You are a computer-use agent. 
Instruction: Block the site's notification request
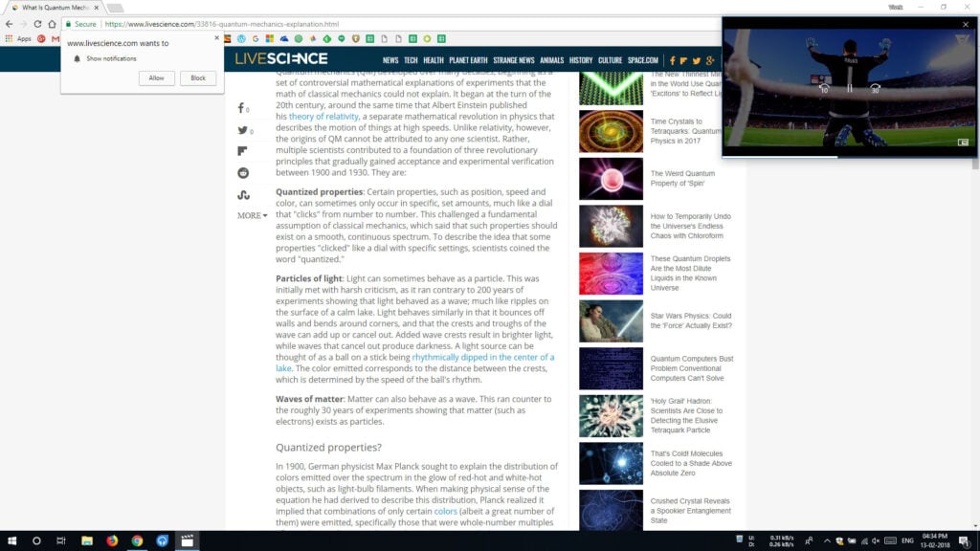[198, 78]
